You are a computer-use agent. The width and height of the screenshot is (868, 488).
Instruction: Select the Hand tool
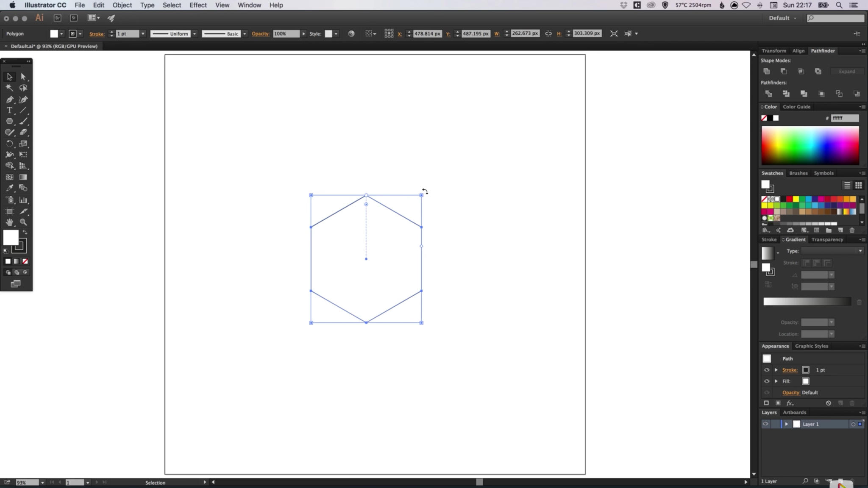[9, 222]
